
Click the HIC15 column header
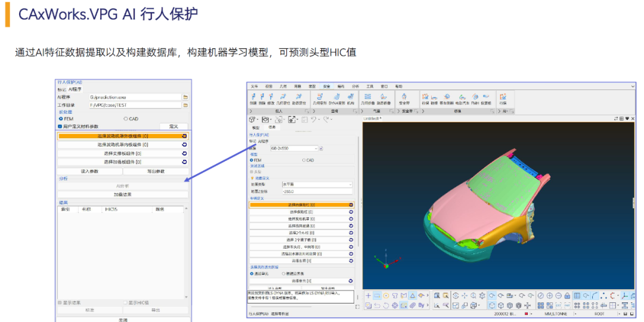pos(112,209)
